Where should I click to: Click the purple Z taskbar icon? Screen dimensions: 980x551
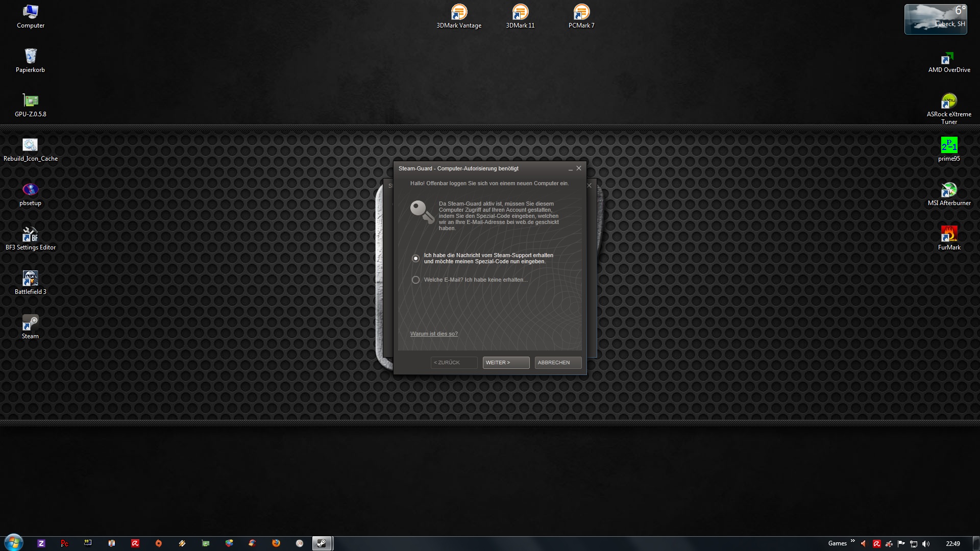[x=41, y=543]
